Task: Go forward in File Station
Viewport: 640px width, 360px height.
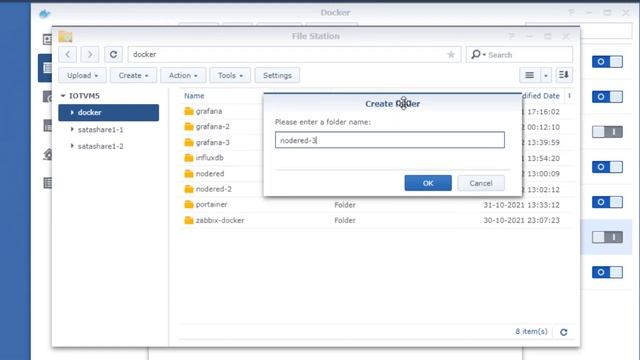Action: [90, 54]
